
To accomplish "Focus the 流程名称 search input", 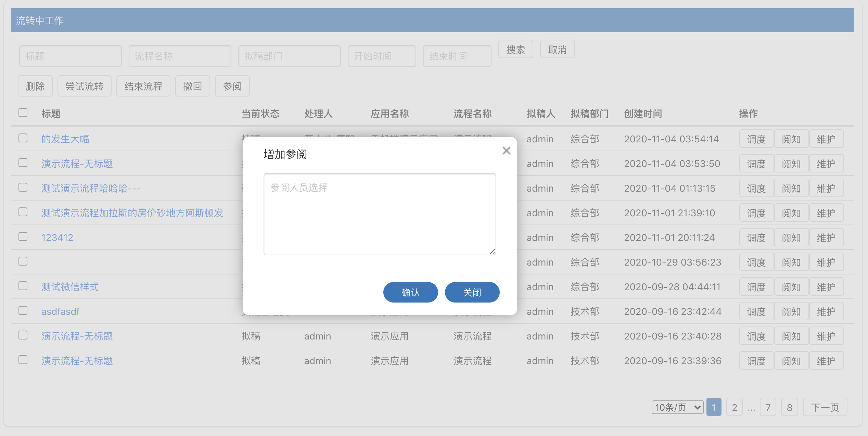I will tap(180, 56).
